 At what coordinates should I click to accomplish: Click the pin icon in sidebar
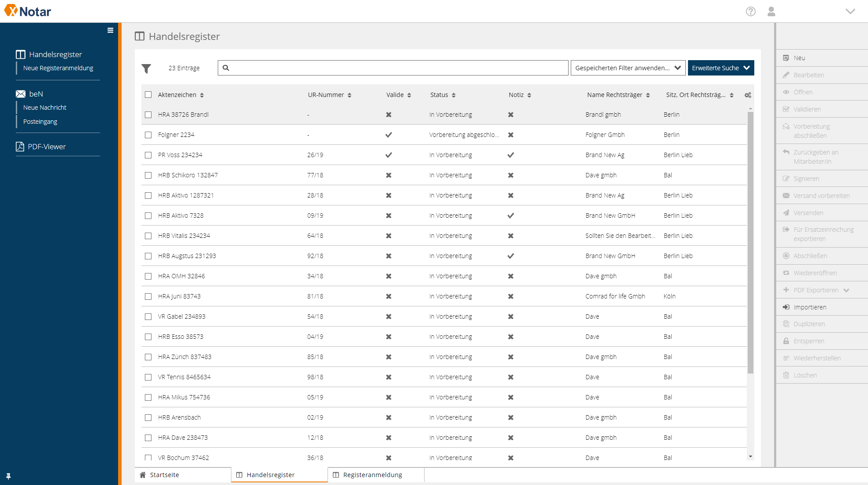click(x=8, y=476)
